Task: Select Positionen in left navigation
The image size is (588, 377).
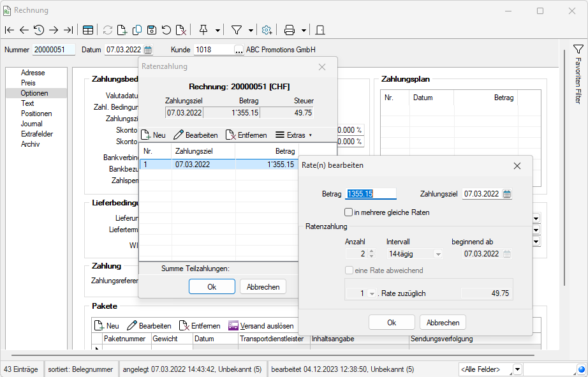Action: pos(36,114)
